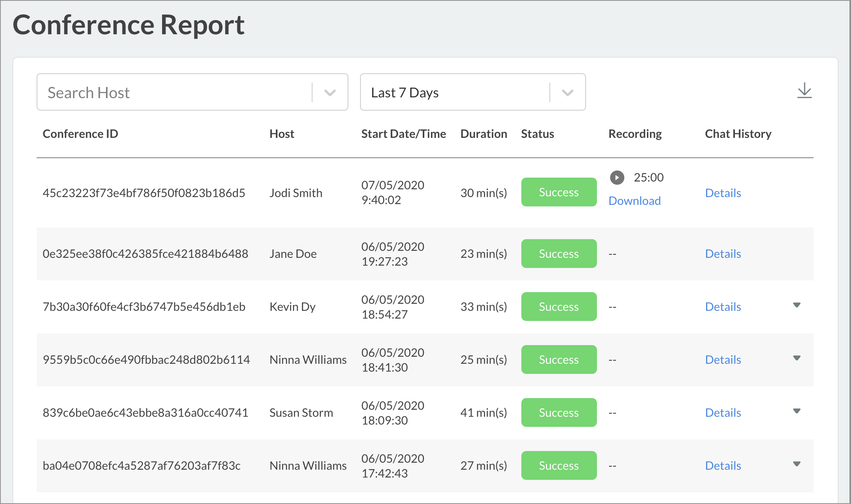Open Details for the 27 min(s) conference

(723, 466)
